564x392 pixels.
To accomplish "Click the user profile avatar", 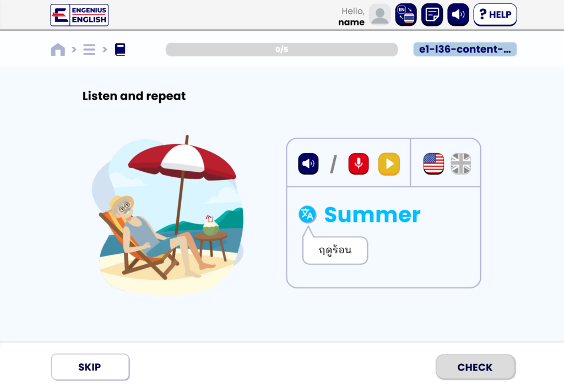I will coord(380,15).
